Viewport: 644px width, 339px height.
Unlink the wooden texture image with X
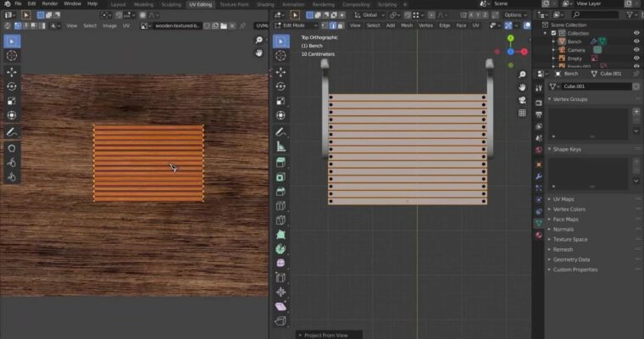pyautogui.click(x=232, y=26)
